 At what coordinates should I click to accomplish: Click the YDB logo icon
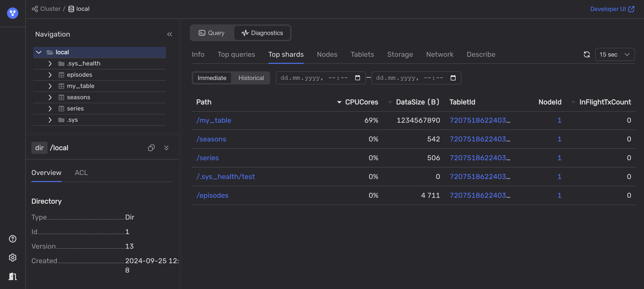tap(12, 13)
